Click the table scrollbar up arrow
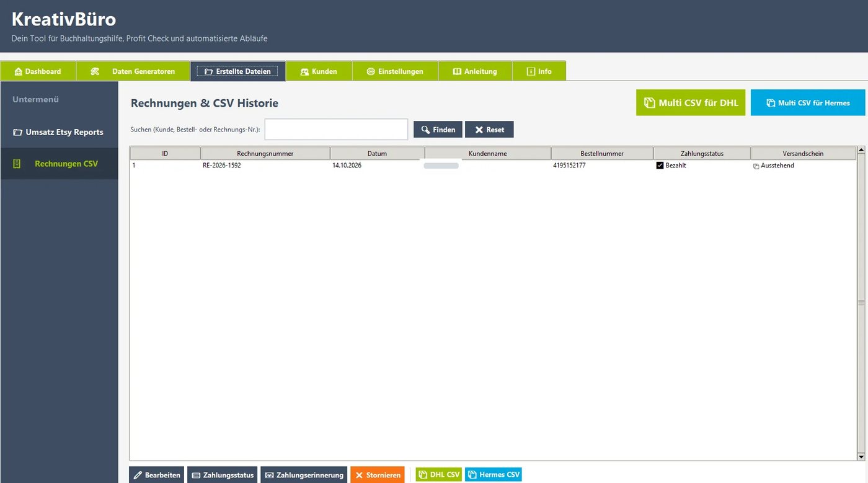 click(x=861, y=150)
